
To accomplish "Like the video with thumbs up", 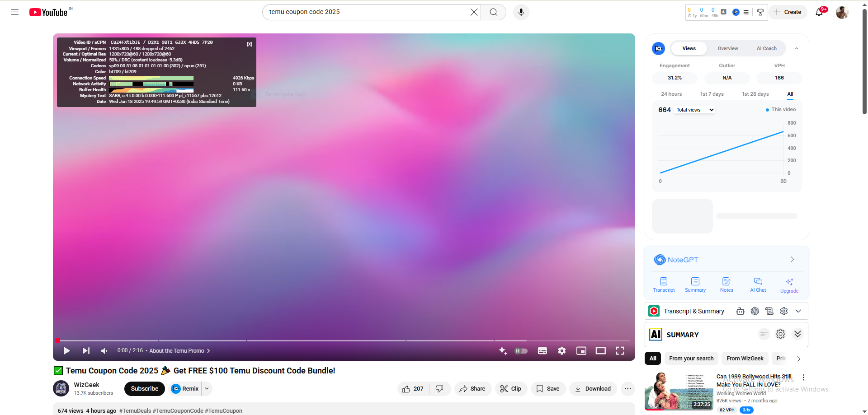I will [413, 389].
